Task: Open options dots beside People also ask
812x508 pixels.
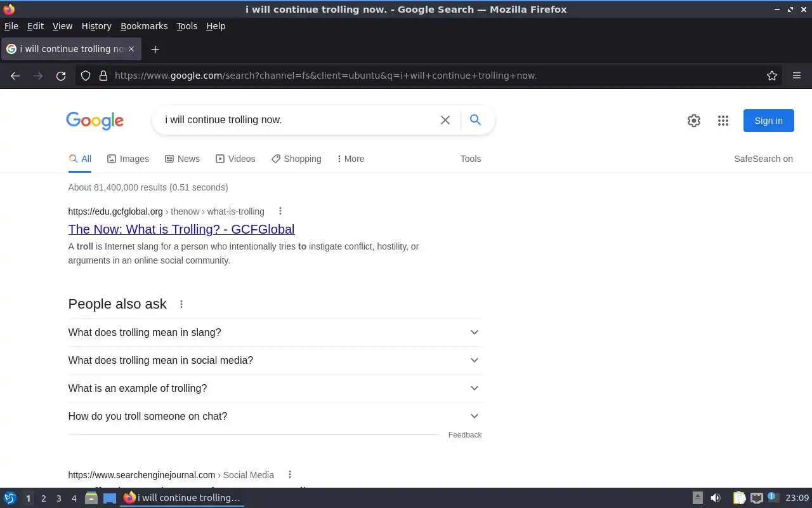Action: click(181, 304)
